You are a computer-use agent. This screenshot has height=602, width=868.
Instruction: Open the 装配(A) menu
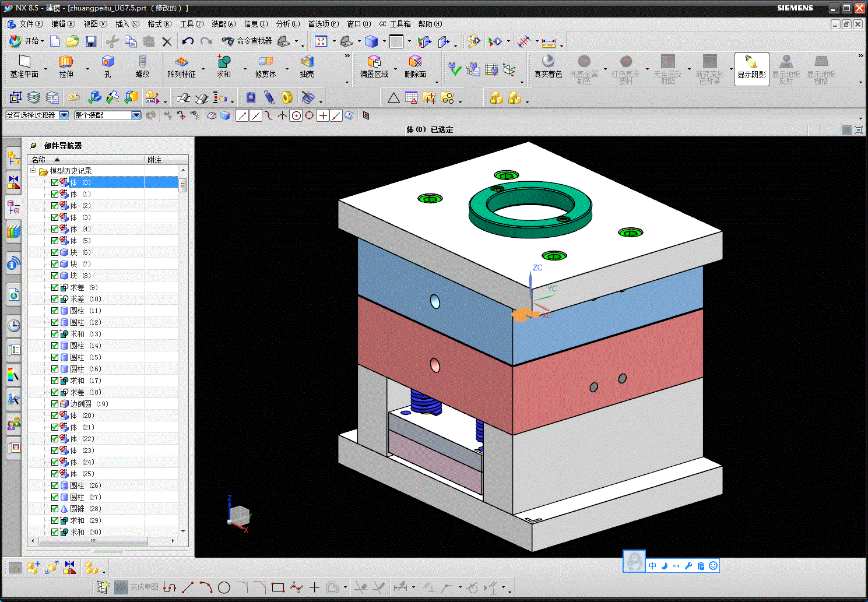click(x=223, y=24)
